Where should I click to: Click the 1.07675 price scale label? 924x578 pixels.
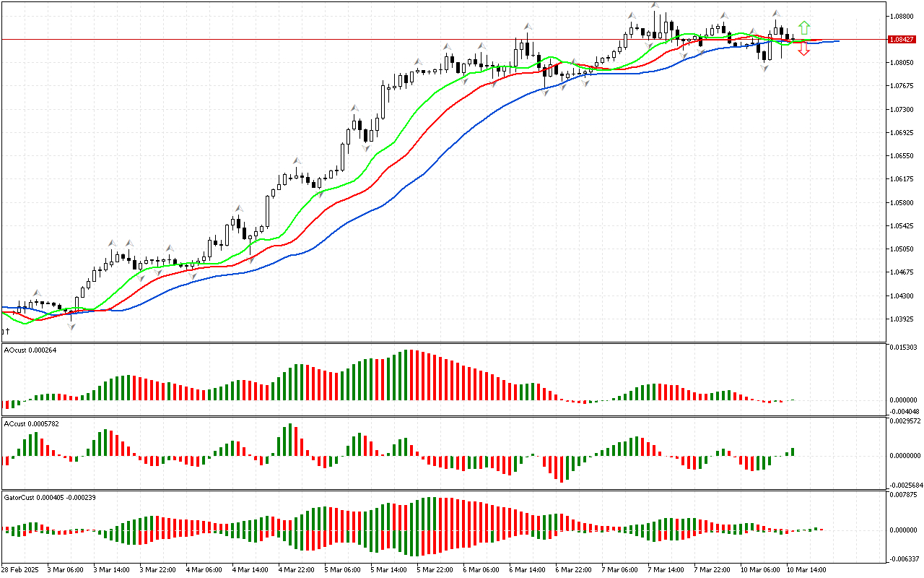[902, 86]
